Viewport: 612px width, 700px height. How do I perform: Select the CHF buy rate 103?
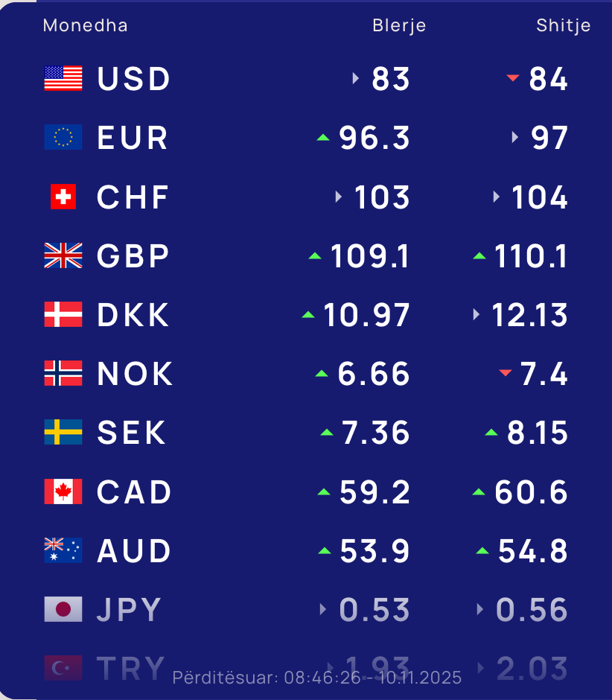tap(382, 197)
